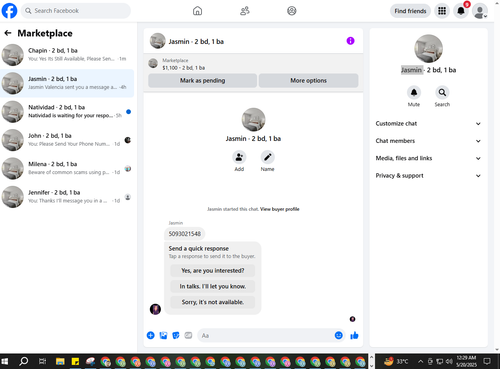Open the Windows Start menu

[x=5, y=361]
